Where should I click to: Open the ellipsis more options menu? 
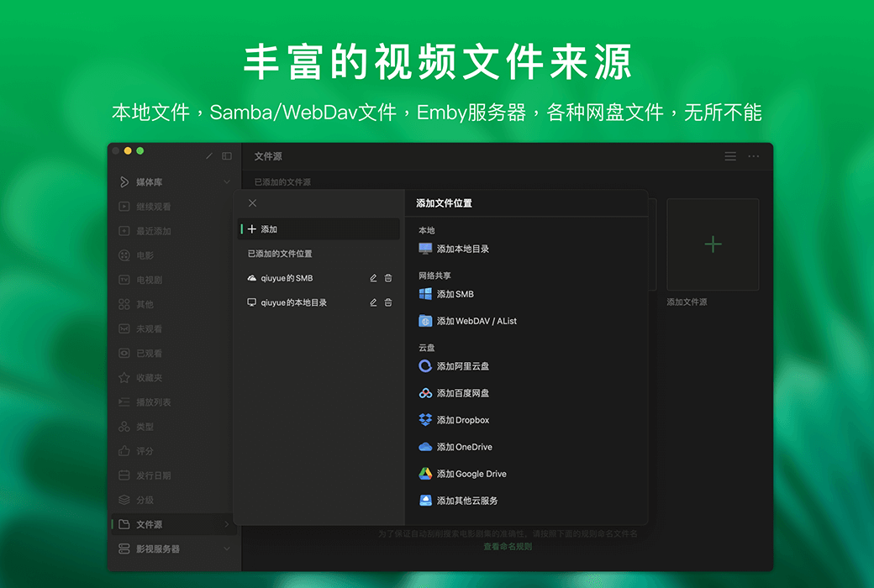pyautogui.click(x=754, y=156)
